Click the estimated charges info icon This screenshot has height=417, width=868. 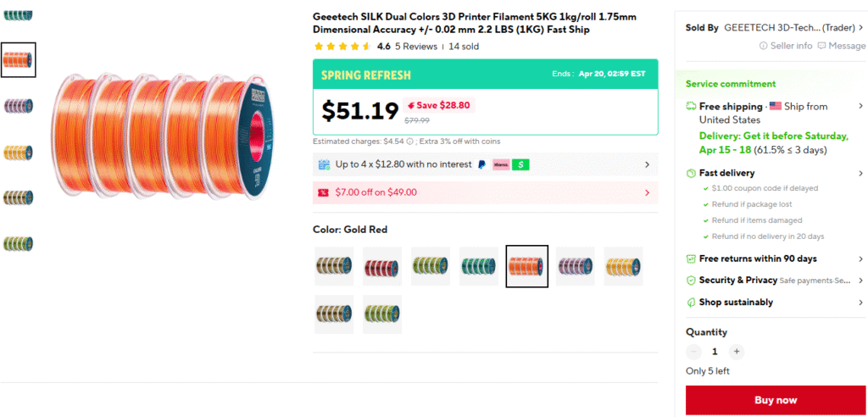(x=410, y=142)
